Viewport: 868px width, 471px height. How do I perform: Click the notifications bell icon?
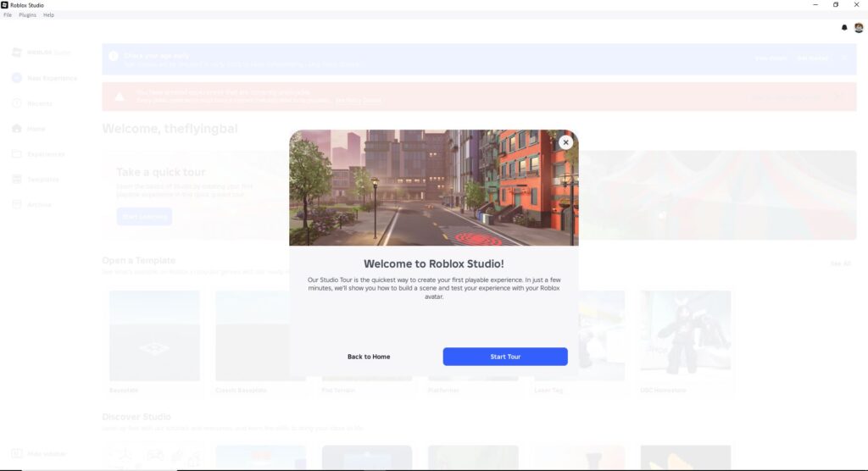pyautogui.click(x=844, y=28)
